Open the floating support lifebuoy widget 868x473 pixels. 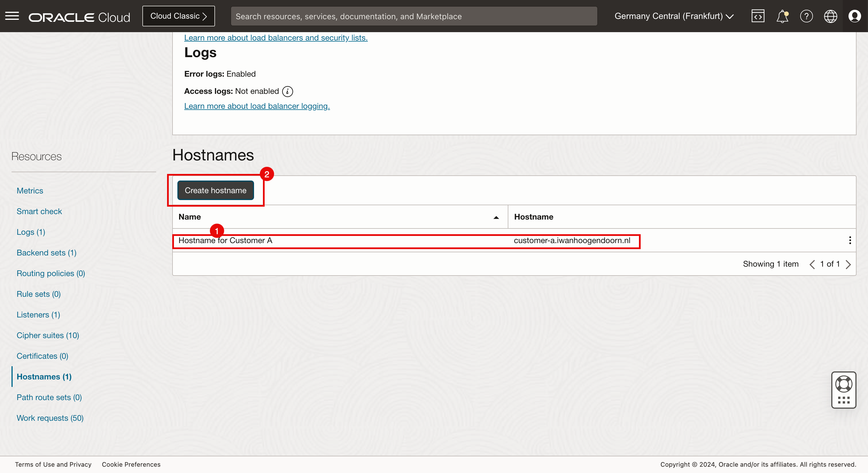point(843,384)
